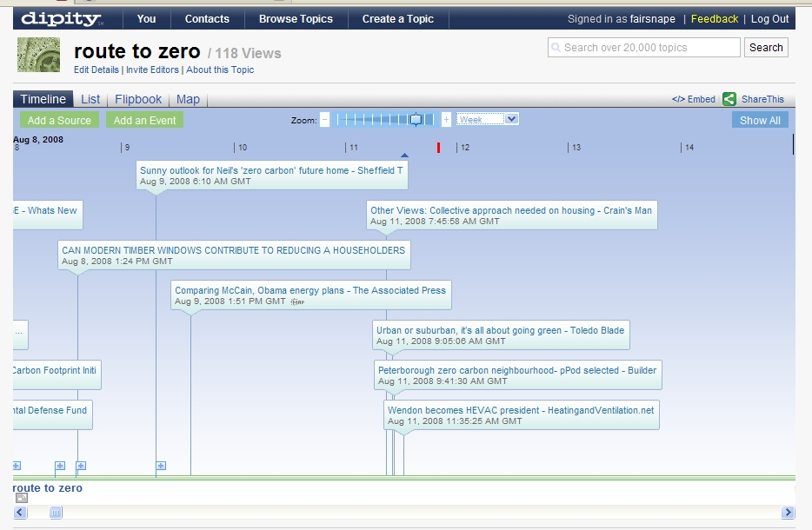Click the scroll right arrow on the timeline scrollbar
The height and width of the screenshot is (530, 812).
788,513
